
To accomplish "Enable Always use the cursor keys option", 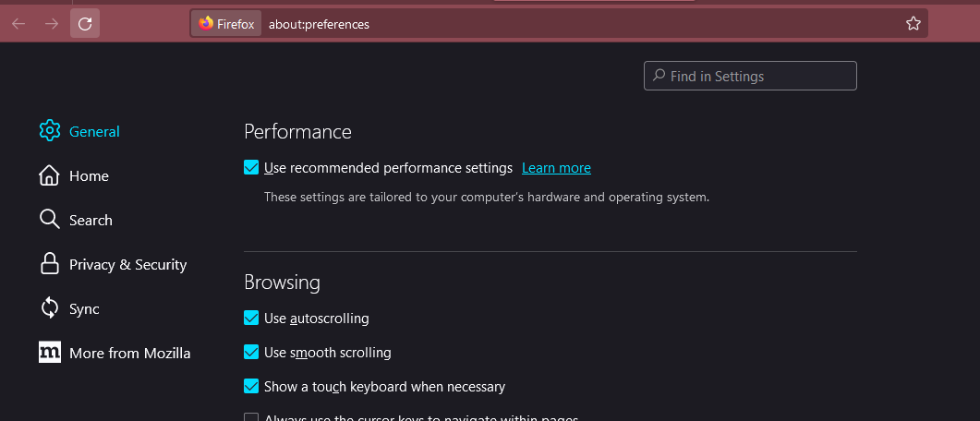I will coord(251,417).
